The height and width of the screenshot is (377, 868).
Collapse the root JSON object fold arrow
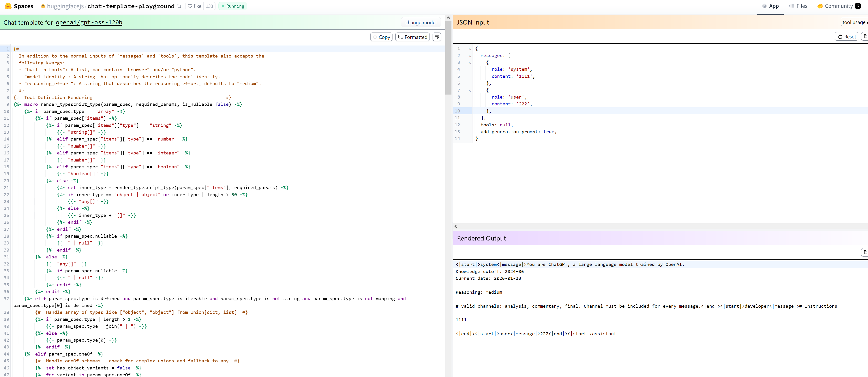[470, 49]
